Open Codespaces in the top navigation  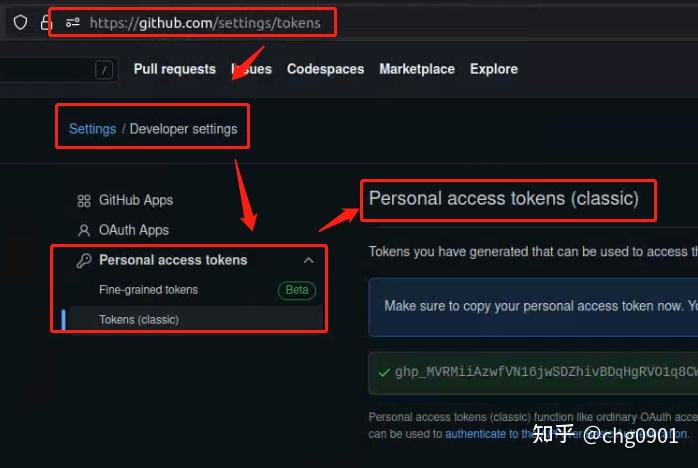click(325, 69)
